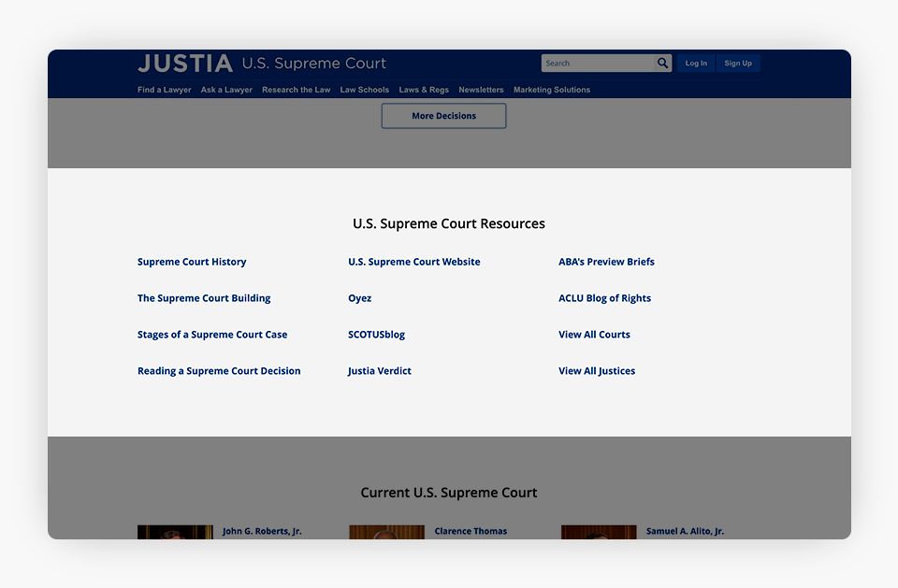This screenshot has width=898, height=588.
Task: Select Research the Law in navigation
Action: point(296,90)
